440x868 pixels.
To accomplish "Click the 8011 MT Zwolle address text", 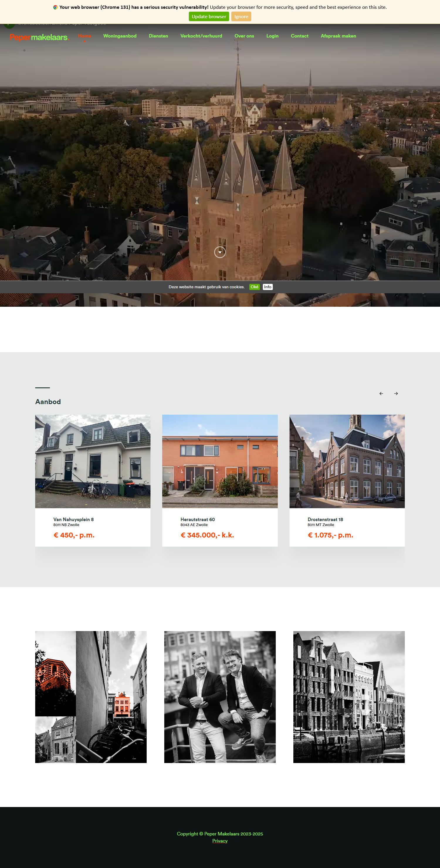I will click(x=321, y=525).
